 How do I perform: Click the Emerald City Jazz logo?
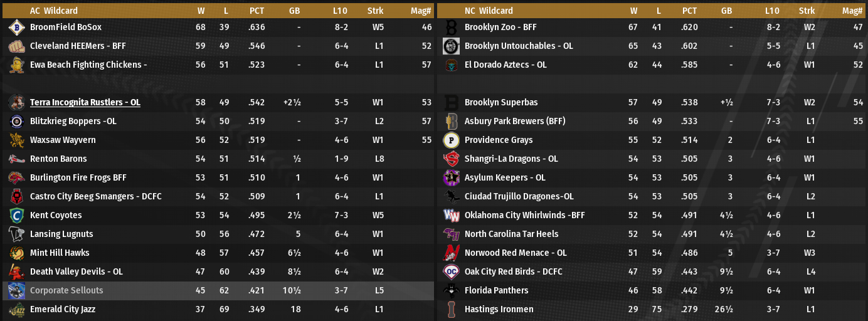tap(16, 310)
